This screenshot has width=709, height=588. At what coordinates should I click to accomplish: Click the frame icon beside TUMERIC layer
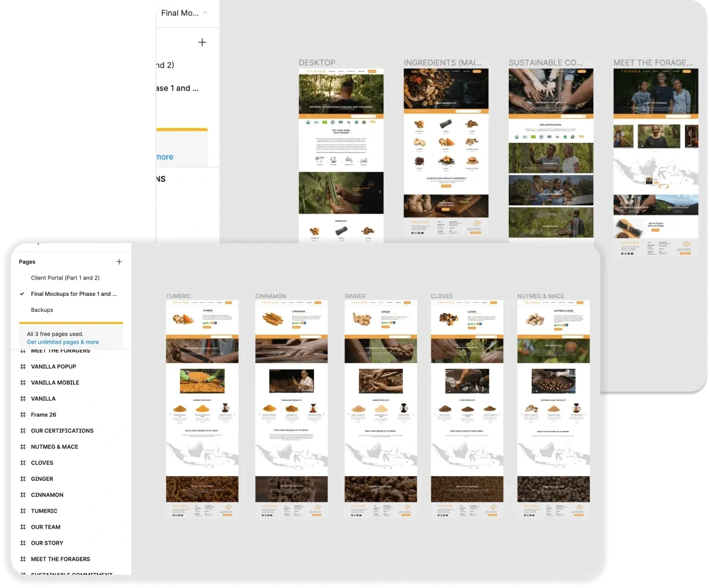tap(23, 511)
